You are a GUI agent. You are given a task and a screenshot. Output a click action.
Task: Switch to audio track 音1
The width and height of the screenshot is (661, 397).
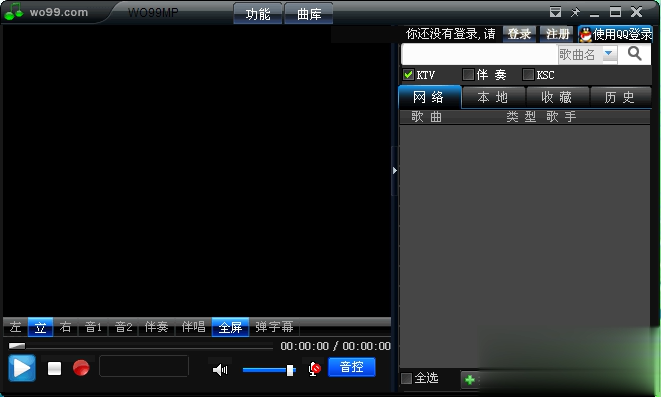[x=94, y=327]
